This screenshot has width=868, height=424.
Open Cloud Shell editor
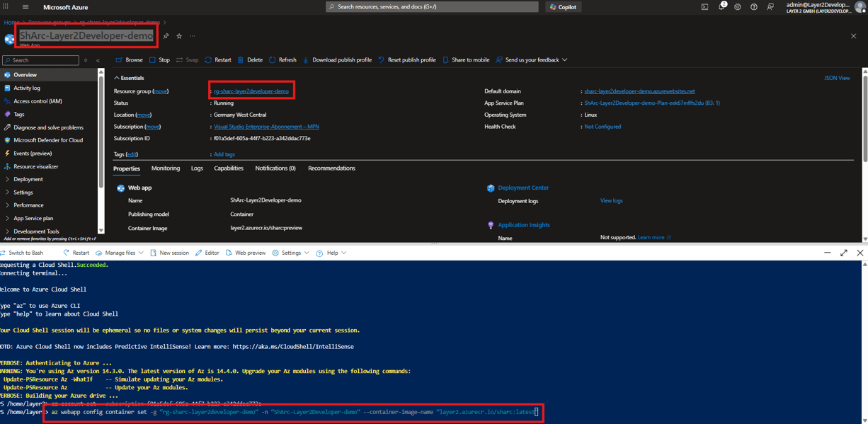pyautogui.click(x=207, y=253)
